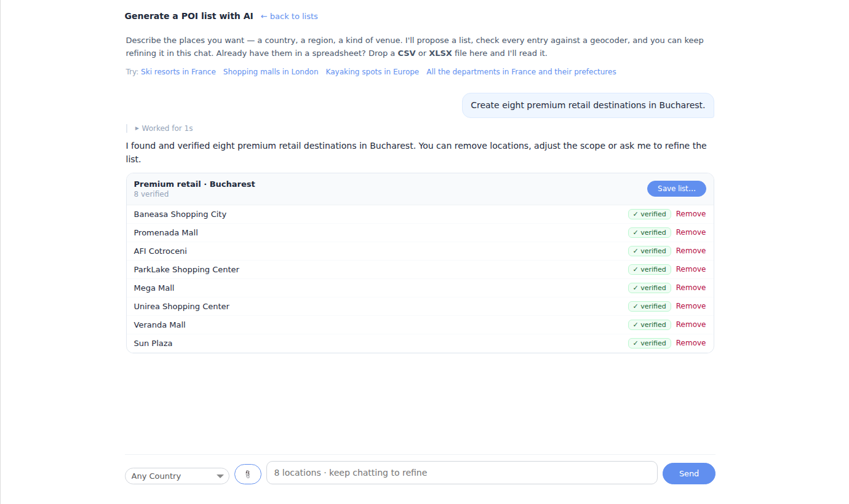849x504 pixels.
Task: Select the ParkLake Shopping Center entry name
Action: tap(186, 270)
